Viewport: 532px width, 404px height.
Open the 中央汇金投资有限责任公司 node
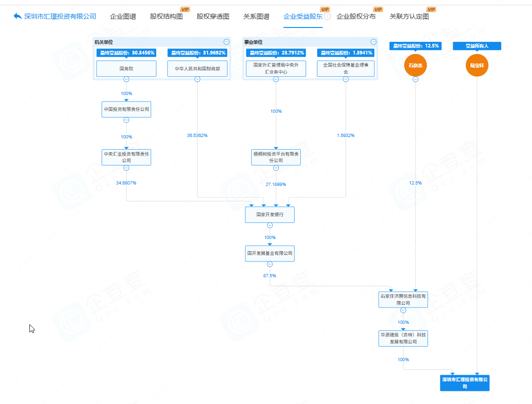tap(126, 157)
